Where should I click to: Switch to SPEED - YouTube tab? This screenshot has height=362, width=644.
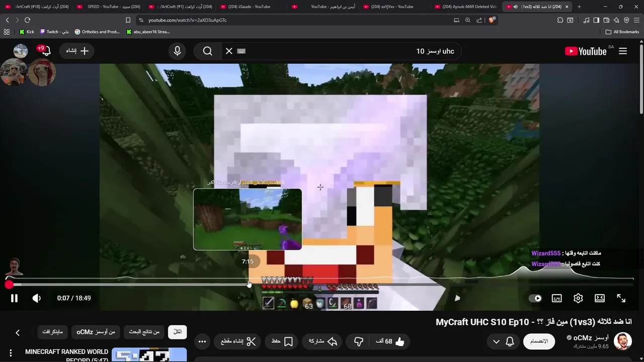click(x=109, y=7)
